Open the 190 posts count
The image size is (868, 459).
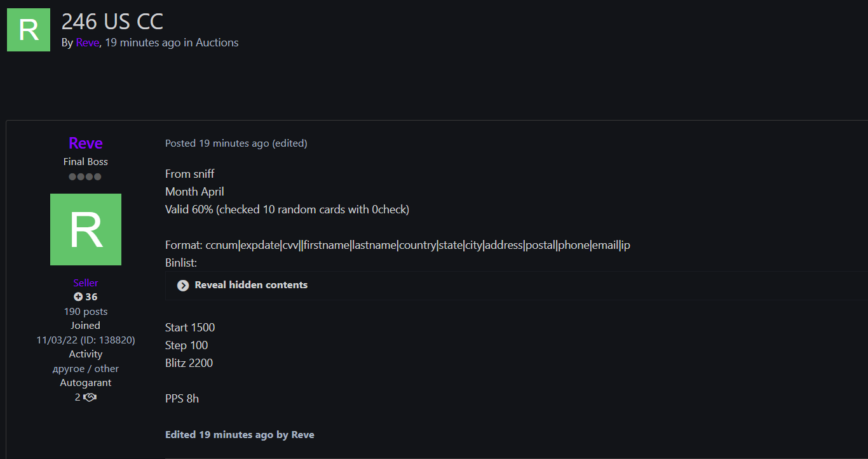pyautogui.click(x=86, y=312)
